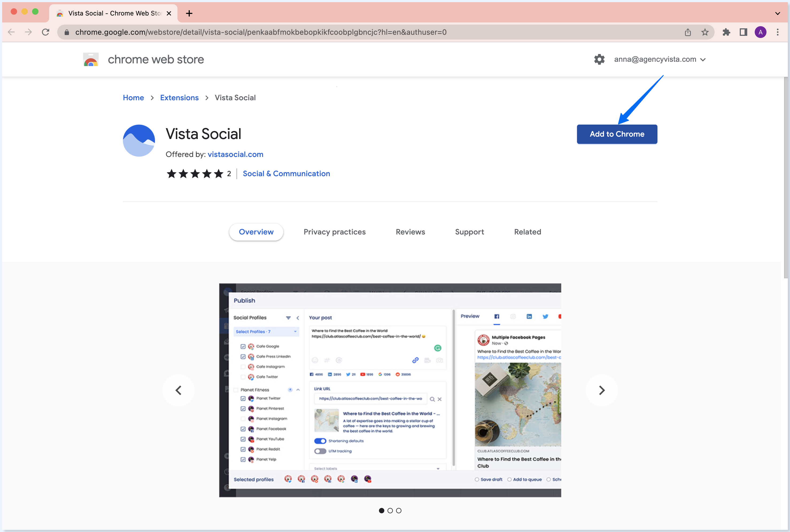The image size is (790, 532).
Task: Open Chrome Web Store settings gear
Action: pos(599,59)
